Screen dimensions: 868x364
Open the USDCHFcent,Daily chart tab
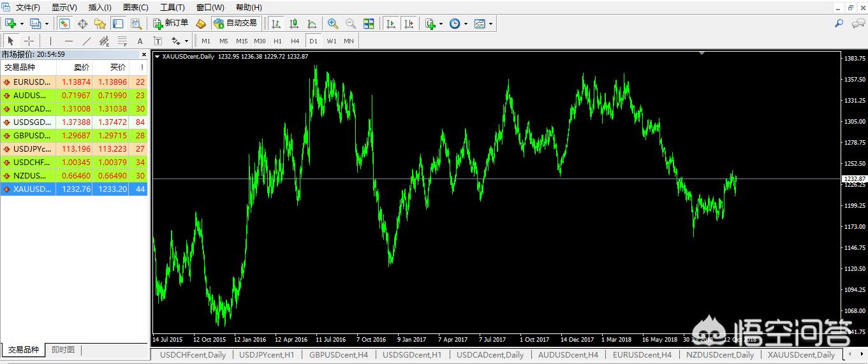(193, 355)
